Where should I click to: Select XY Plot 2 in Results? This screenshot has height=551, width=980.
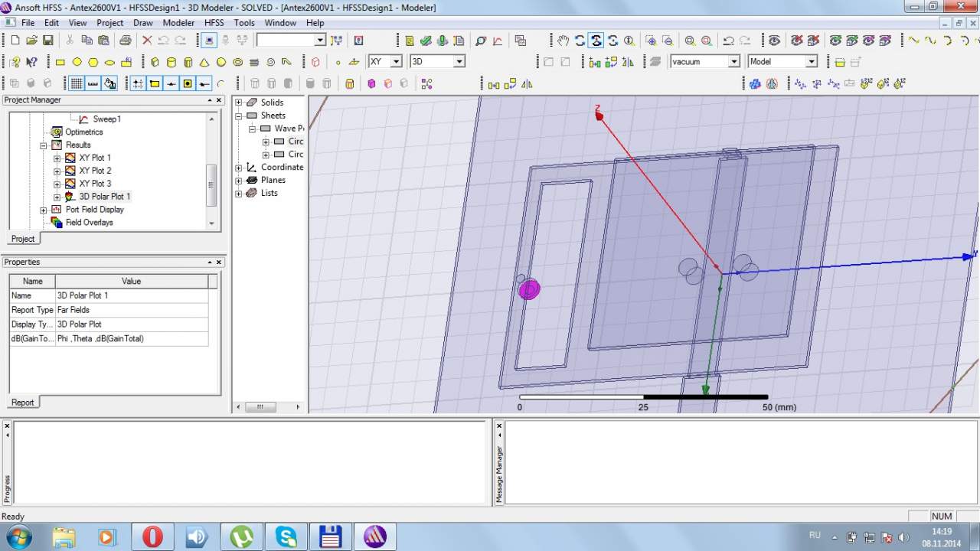pyautogui.click(x=95, y=171)
